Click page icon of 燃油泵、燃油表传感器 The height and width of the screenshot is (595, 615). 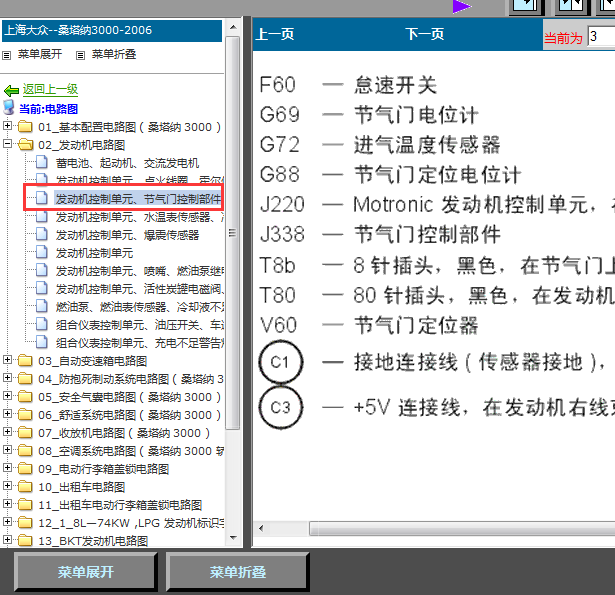pos(42,306)
